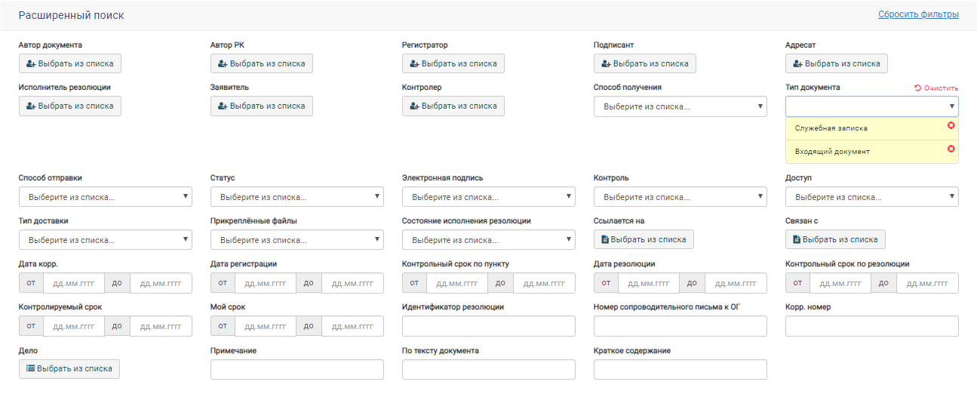Open the Дело list selector
Image resolution: width=980 pixels, height=394 pixels.
coord(69,369)
